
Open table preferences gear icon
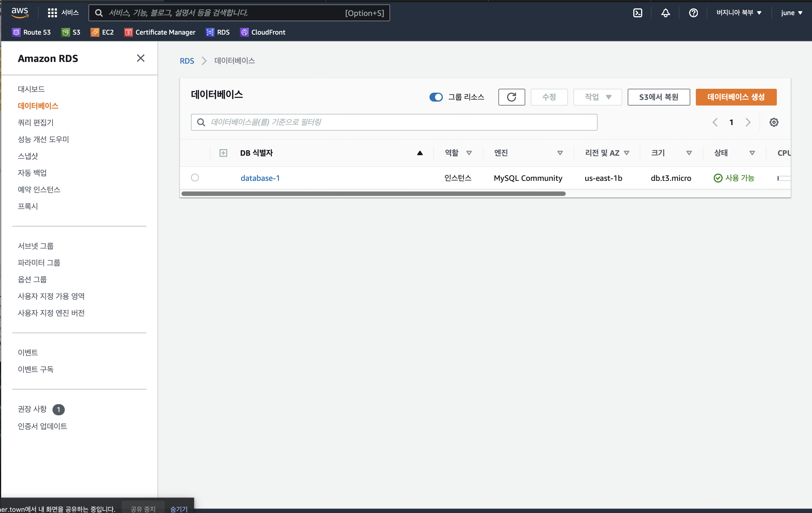click(773, 122)
